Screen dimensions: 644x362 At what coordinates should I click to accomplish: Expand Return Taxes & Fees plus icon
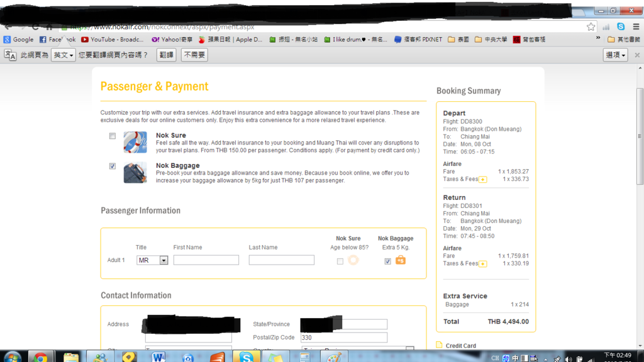tap(483, 264)
